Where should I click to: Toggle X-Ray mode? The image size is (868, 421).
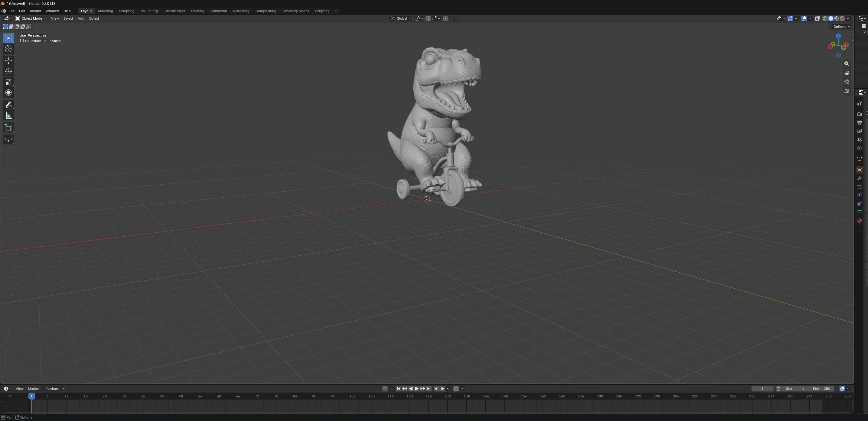(x=817, y=18)
